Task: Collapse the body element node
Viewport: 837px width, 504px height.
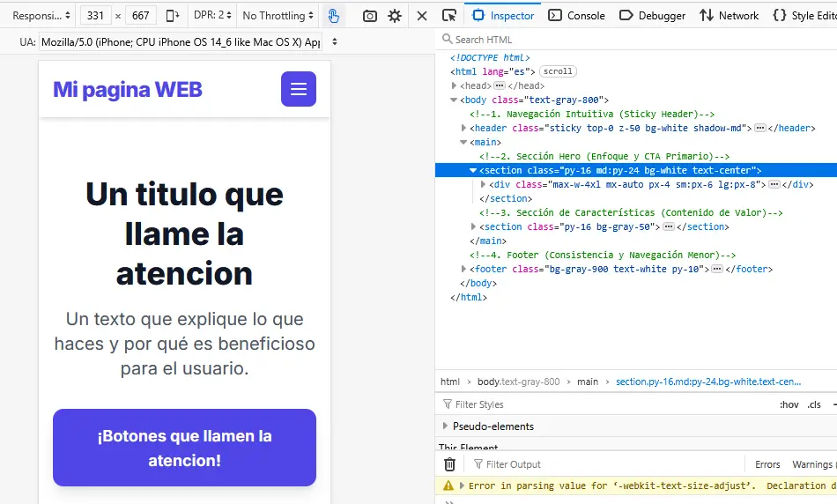Action: (454, 100)
